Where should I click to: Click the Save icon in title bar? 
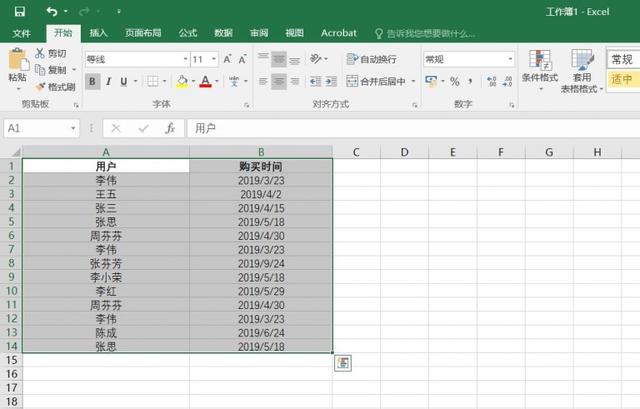(20, 11)
